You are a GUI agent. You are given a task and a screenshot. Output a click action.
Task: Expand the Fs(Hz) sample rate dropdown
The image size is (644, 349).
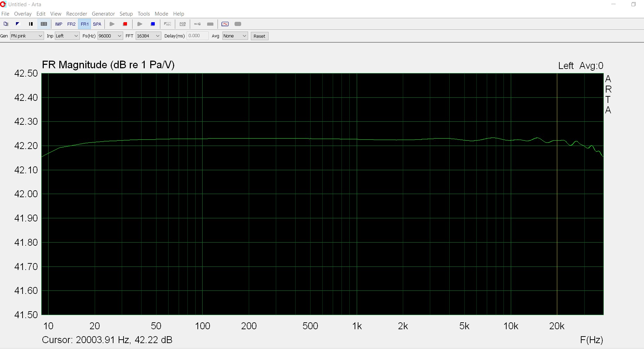pos(110,36)
